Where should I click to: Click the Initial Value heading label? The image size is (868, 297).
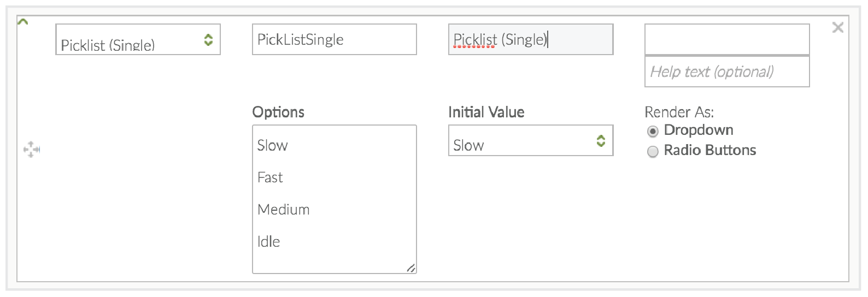(x=486, y=112)
